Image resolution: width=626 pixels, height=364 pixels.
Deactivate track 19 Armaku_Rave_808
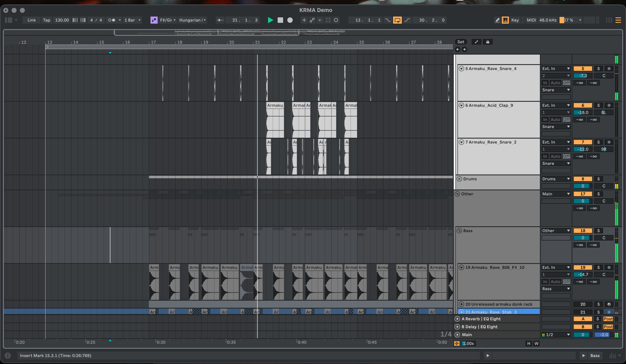[583, 267]
